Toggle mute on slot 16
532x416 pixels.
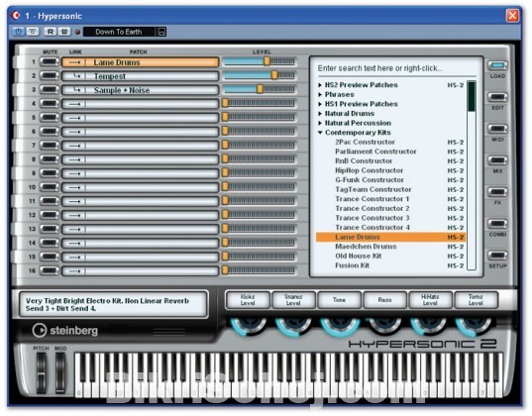[50, 270]
